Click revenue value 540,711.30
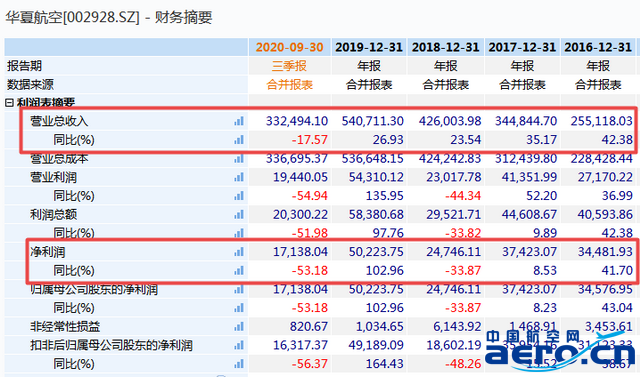This screenshot has height=377, width=640. click(x=373, y=121)
